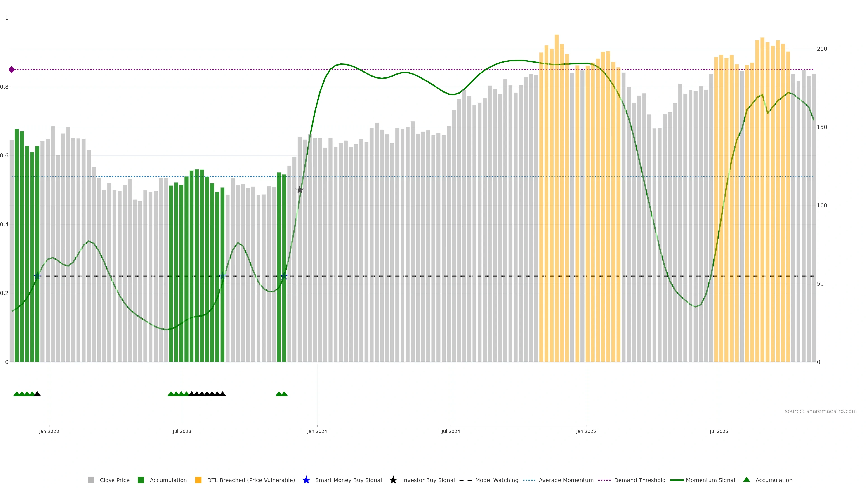The image size is (868, 488).
Task: Click the green triangle icon in legend
Action: pyautogui.click(x=746, y=480)
